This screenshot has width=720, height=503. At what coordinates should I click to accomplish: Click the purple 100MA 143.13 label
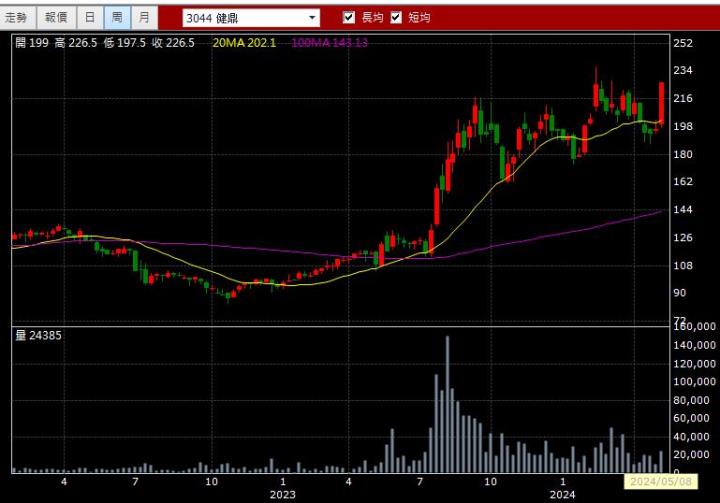click(329, 42)
